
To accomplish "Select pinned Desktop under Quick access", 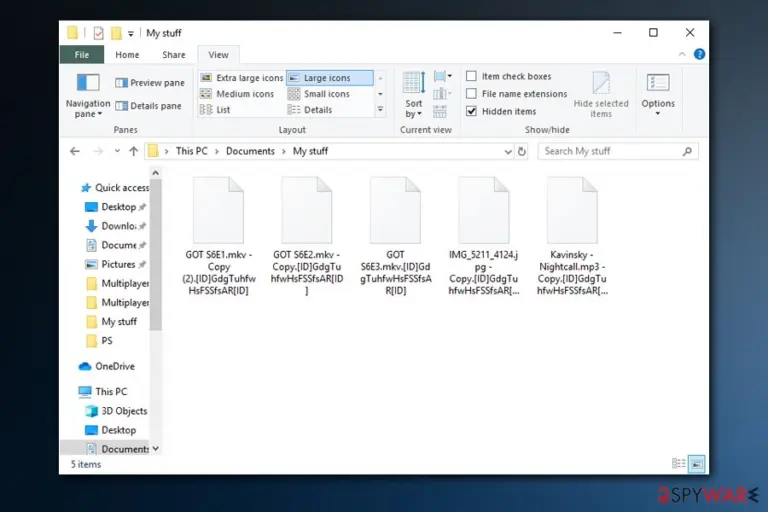I will click(x=115, y=207).
